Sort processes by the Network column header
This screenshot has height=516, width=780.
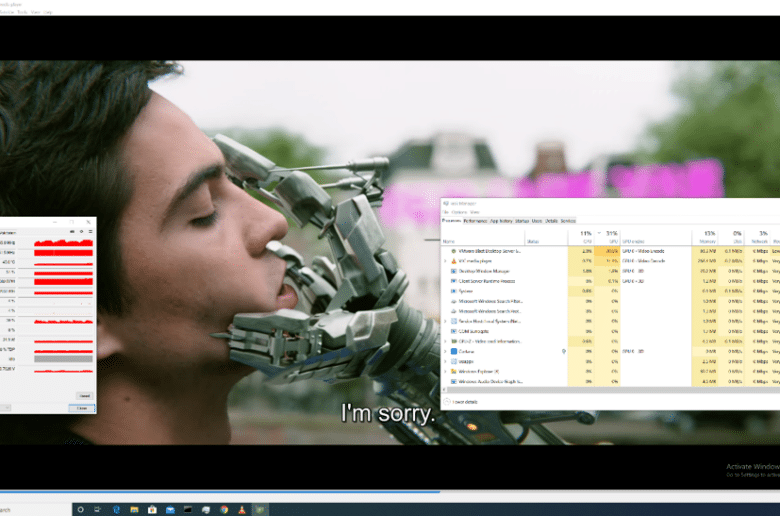tap(758, 237)
